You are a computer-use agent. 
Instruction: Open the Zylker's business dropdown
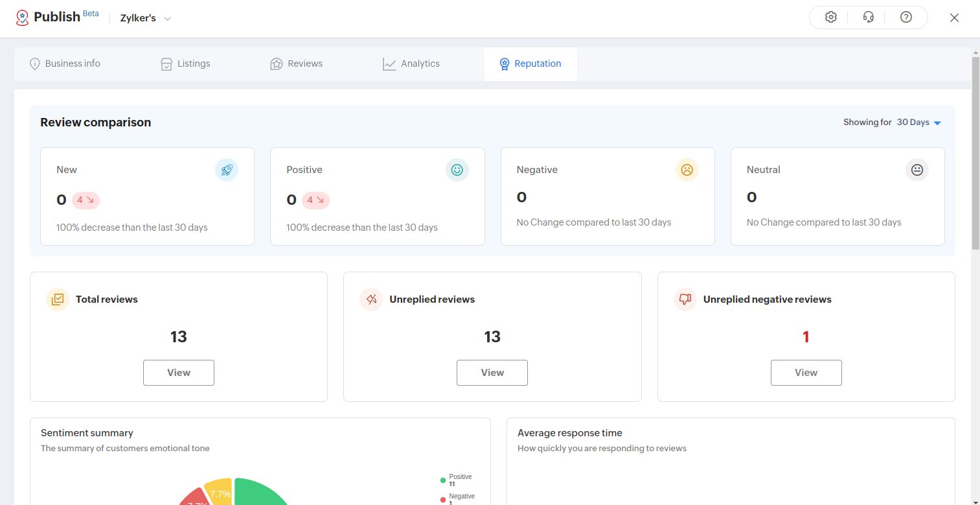coord(146,18)
